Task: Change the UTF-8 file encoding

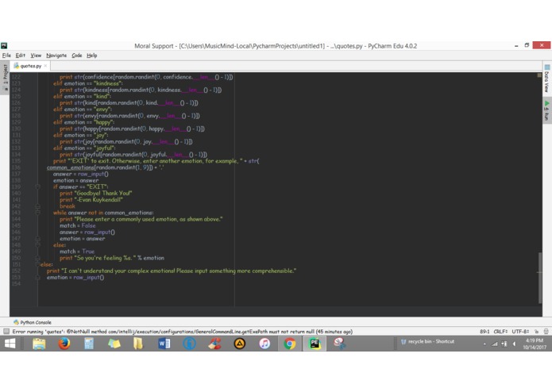Action: (520, 331)
